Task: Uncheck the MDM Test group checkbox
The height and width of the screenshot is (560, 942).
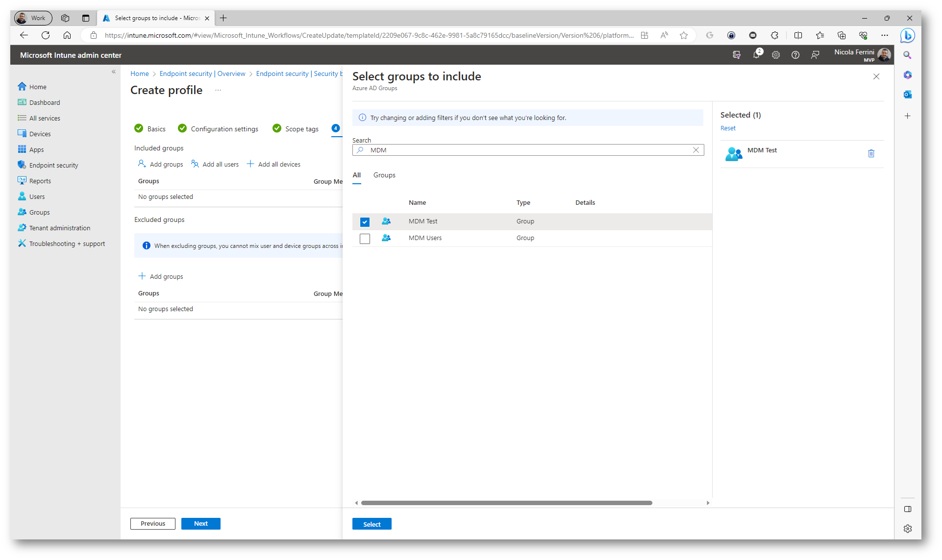Action: 365,222
